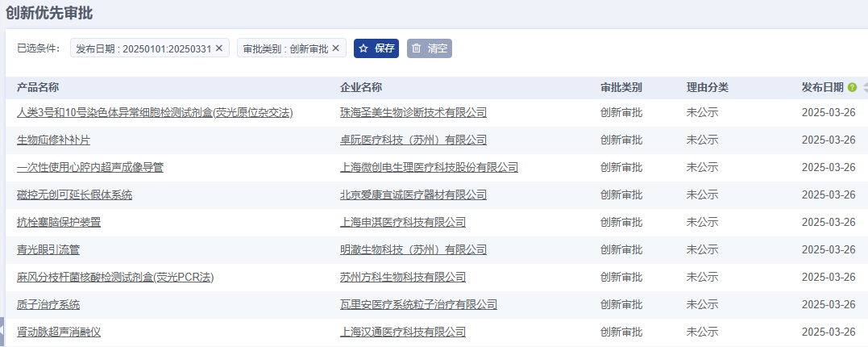The image size is (868, 347).
Task: Open product 生物疝修补补片
Action: click(54, 140)
